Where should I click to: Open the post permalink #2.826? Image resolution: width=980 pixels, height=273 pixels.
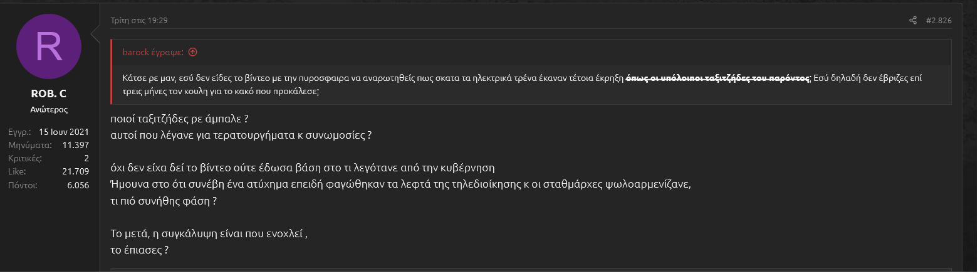pyautogui.click(x=939, y=21)
